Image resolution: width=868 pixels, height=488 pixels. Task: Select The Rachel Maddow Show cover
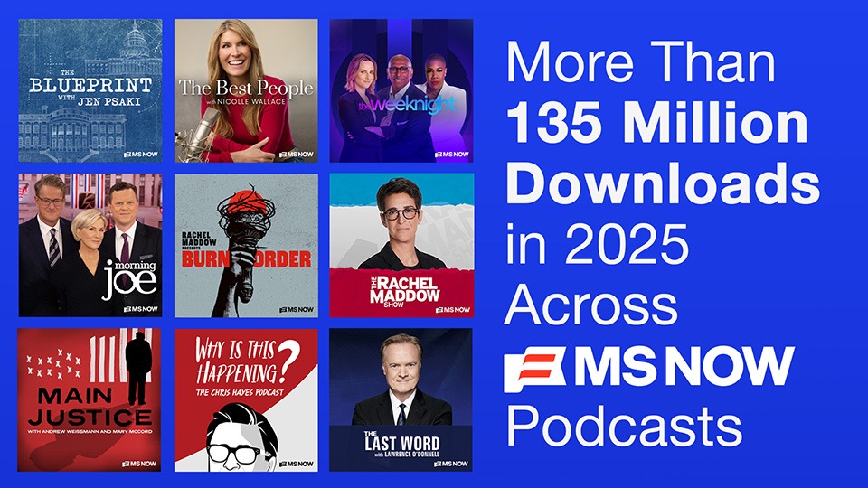(x=401, y=245)
